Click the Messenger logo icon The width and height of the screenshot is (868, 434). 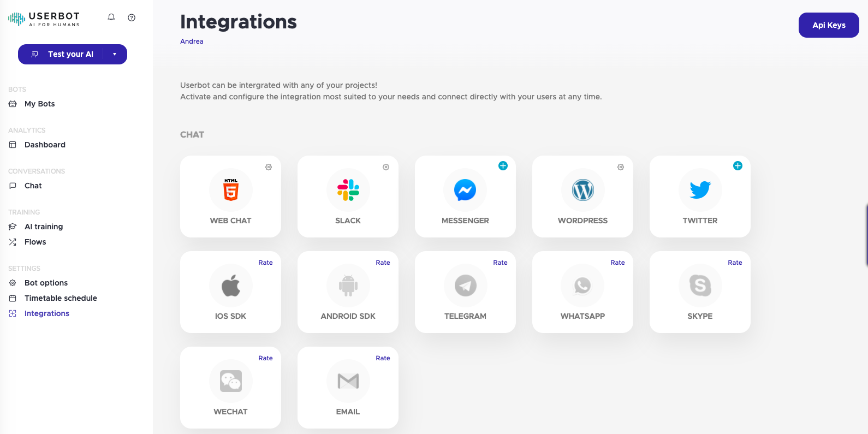466,190
